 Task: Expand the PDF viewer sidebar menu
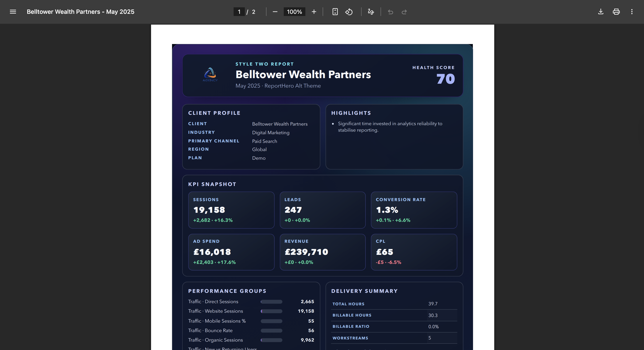click(x=13, y=12)
